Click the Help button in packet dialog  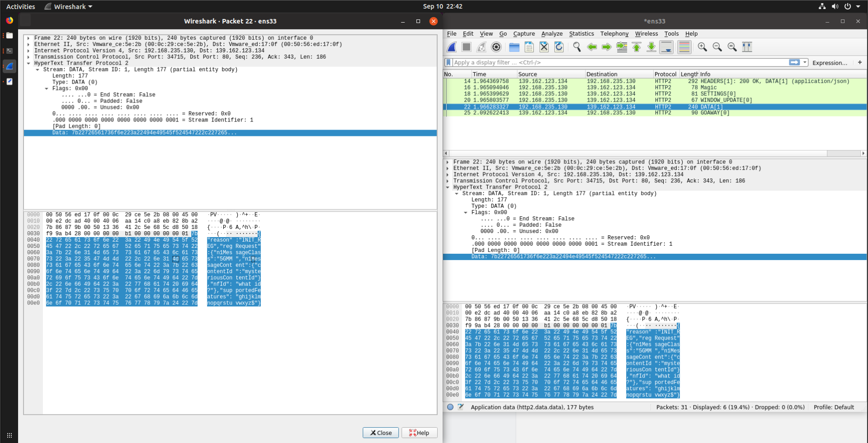click(419, 433)
